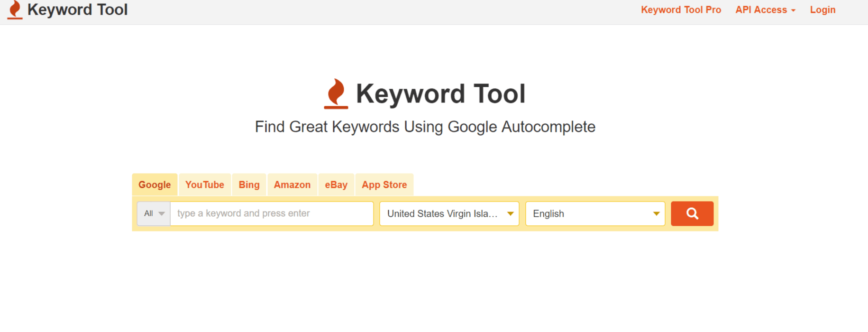Select the Google search tab
This screenshot has height=332, width=868.
(x=155, y=185)
